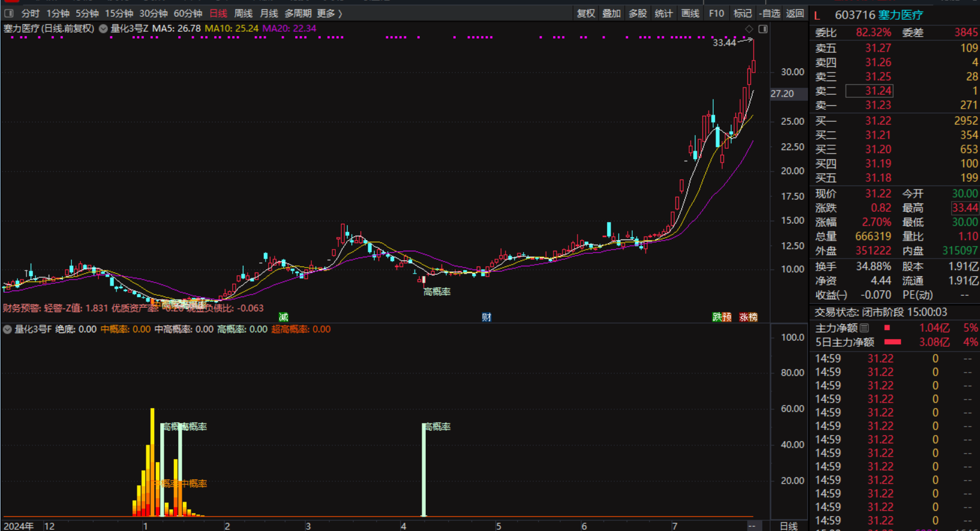The image size is (980, 531).
Task: Open details icon next to 主力净额
Action: pyautogui.click(x=864, y=328)
